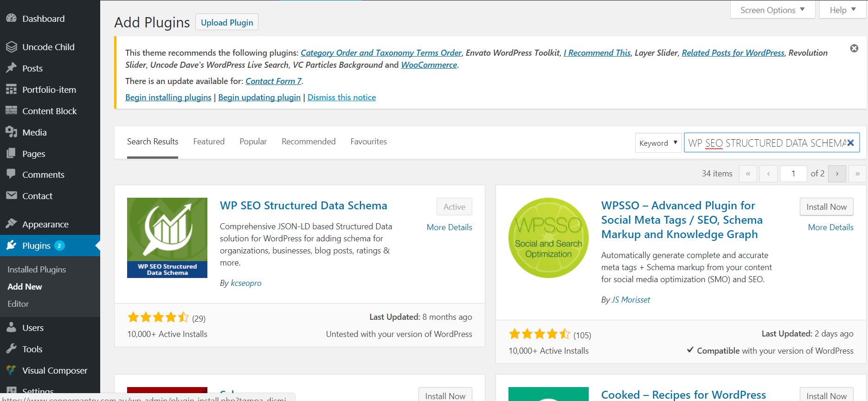Image resolution: width=868 pixels, height=401 pixels.
Task: Click the star rating of WP SEO Schema
Action: [x=158, y=317]
